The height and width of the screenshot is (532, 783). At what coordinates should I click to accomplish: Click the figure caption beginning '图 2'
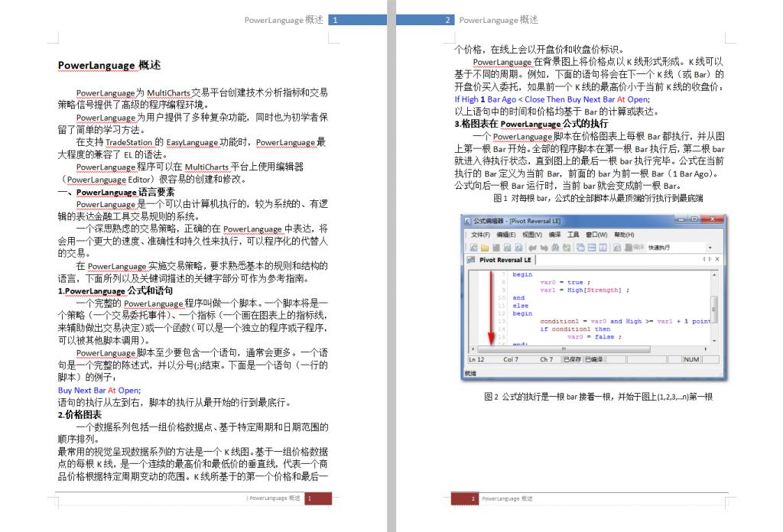[598, 397]
